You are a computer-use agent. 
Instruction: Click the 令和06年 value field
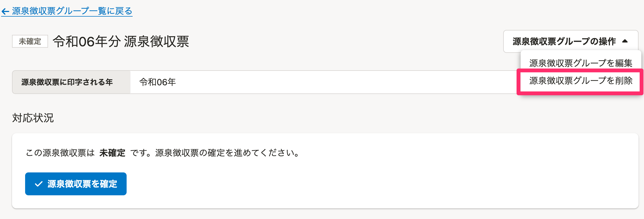(158, 82)
